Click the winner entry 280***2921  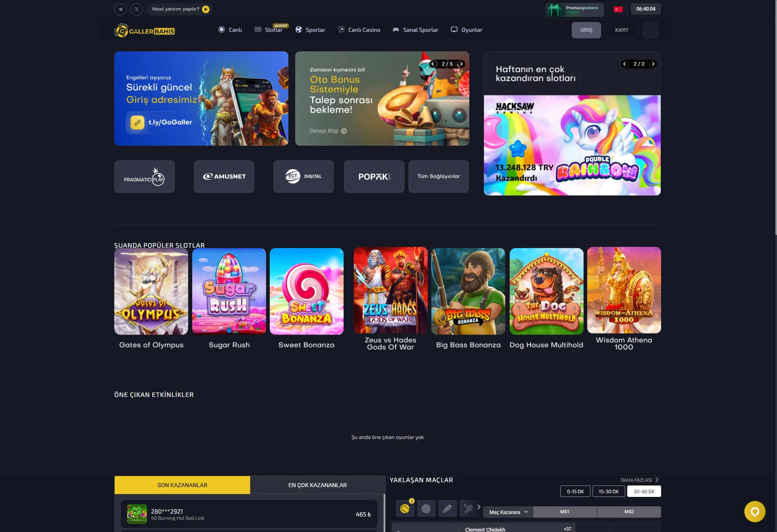click(249, 514)
